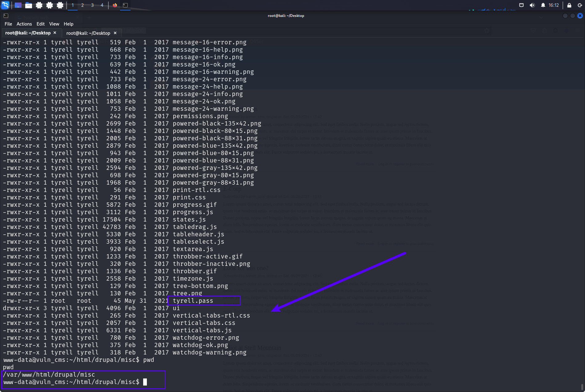Viewport: 585px width, 392px height.
Task: Click the ui directory entry
Action: click(x=176, y=308)
